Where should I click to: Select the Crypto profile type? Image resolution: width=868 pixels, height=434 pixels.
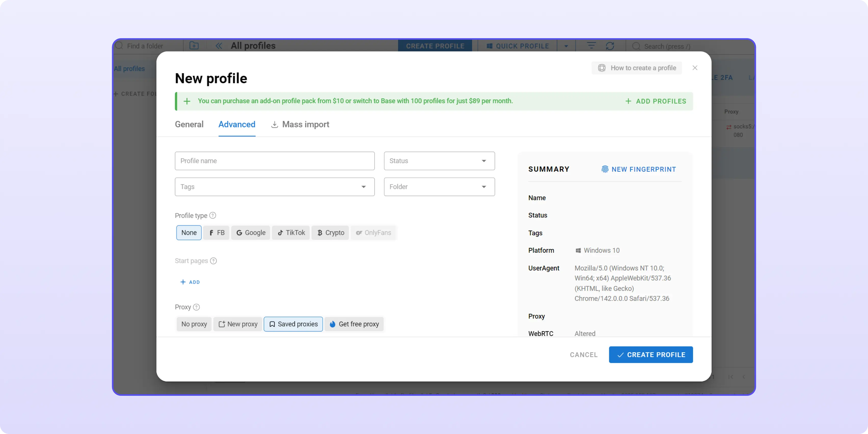pyautogui.click(x=330, y=233)
